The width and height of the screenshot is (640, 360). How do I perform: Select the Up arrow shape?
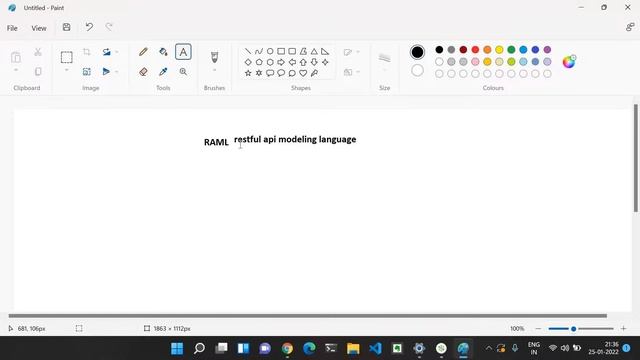pos(303,62)
